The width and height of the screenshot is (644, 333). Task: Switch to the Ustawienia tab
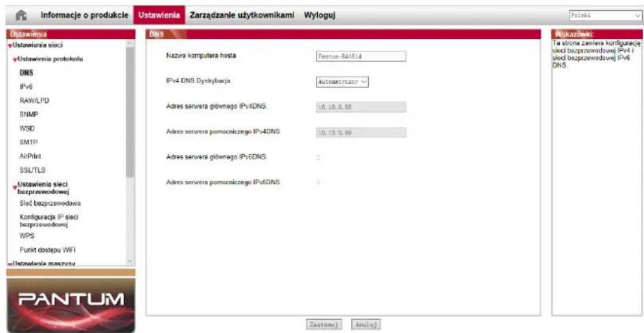coord(159,15)
